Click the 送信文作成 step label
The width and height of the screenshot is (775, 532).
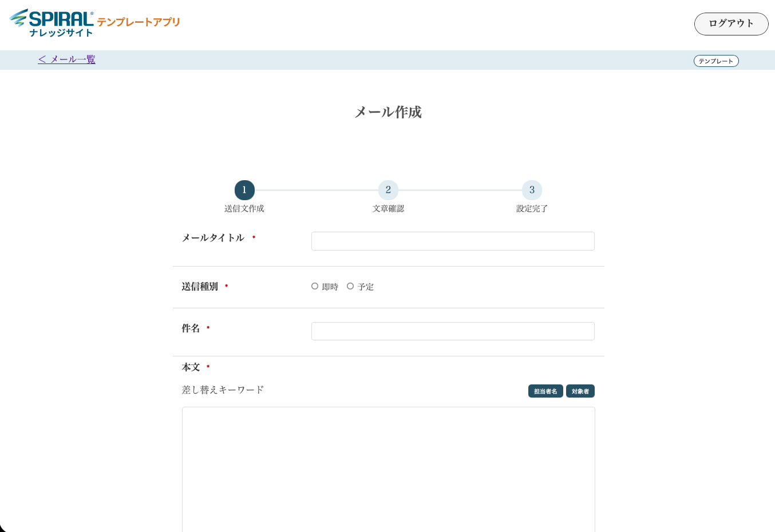(244, 209)
